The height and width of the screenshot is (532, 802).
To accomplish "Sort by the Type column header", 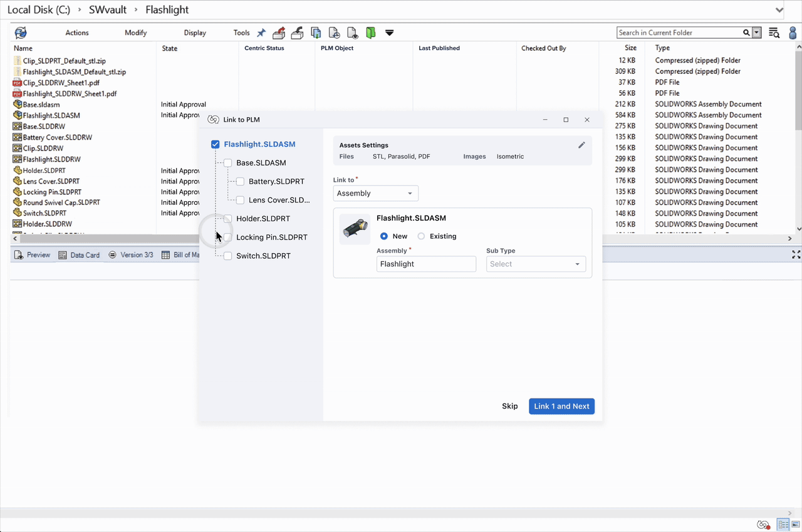I will [662, 48].
